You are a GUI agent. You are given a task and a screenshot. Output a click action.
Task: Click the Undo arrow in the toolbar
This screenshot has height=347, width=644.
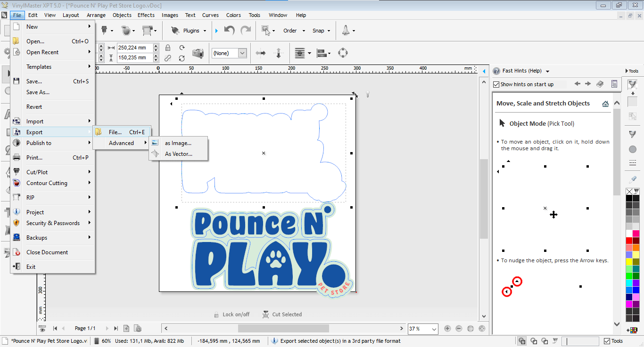[x=230, y=31]
